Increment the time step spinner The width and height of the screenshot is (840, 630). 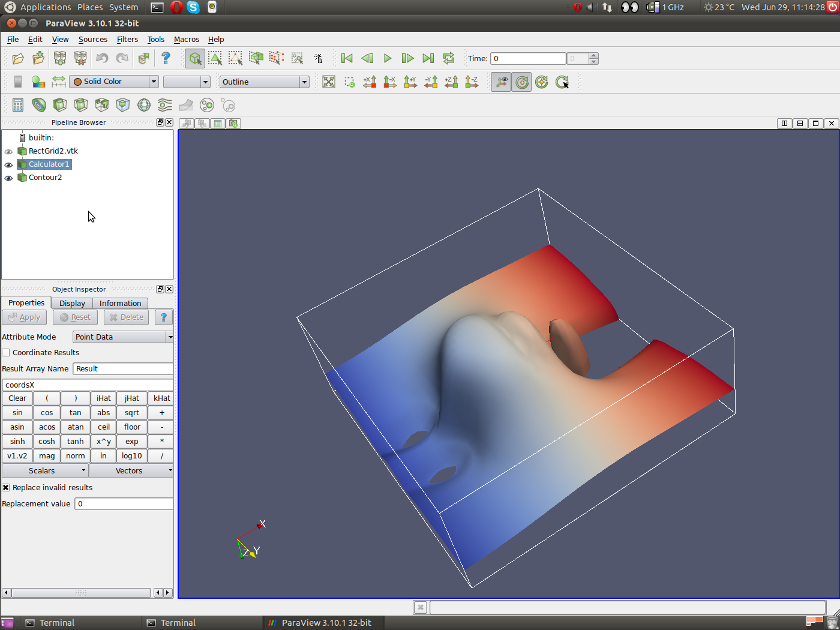coord(593,56)
